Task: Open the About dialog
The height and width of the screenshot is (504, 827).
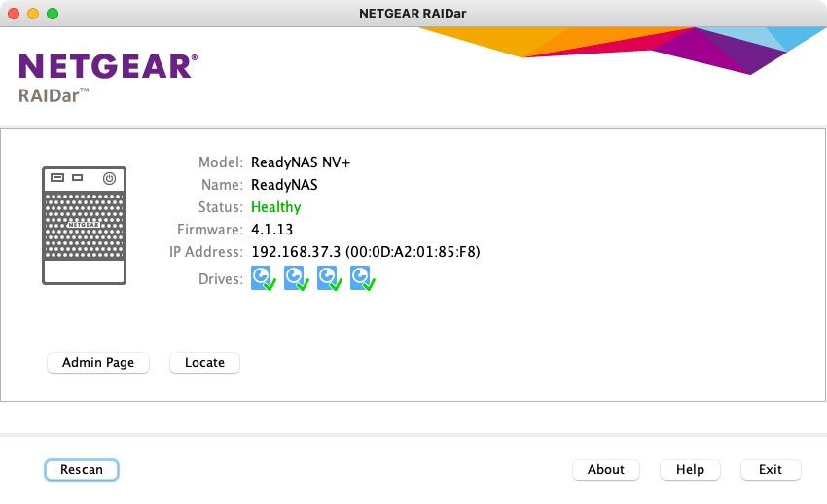Action: tap(605, 470)
